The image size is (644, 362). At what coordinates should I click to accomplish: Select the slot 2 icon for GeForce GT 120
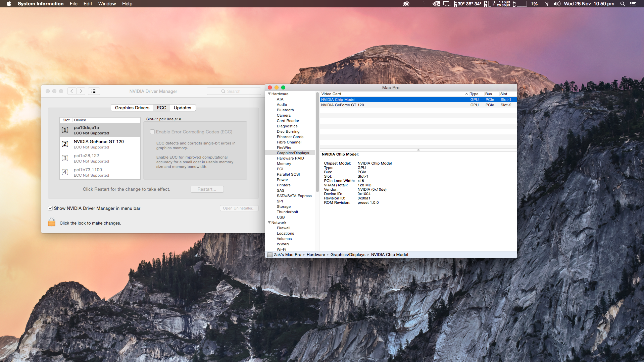[65, 144]
